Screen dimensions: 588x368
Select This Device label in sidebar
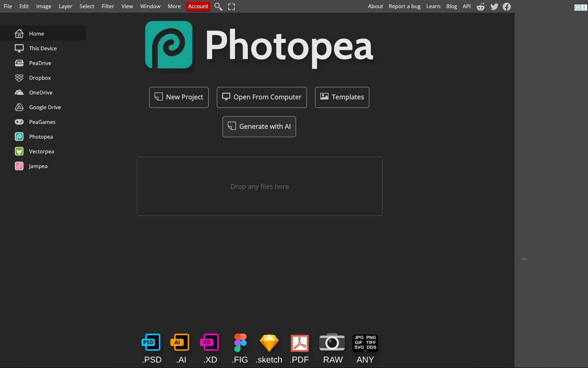[x=43, y=48]
